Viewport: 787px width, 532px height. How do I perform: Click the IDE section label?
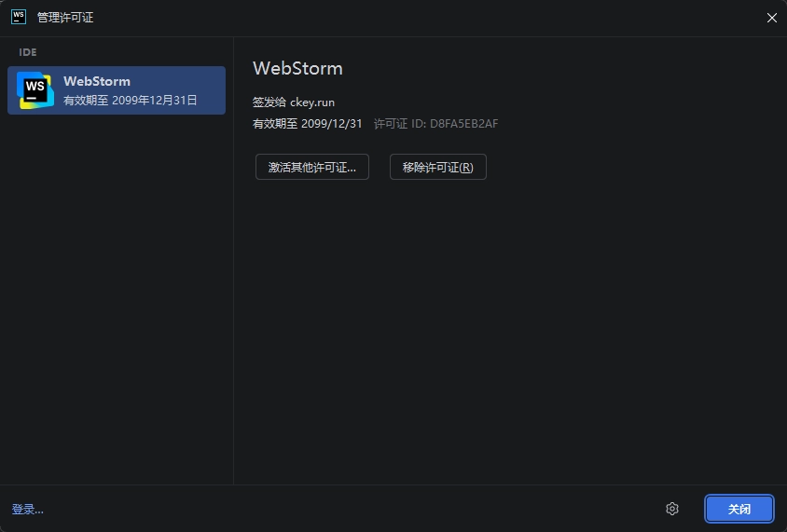coord(28,52)
